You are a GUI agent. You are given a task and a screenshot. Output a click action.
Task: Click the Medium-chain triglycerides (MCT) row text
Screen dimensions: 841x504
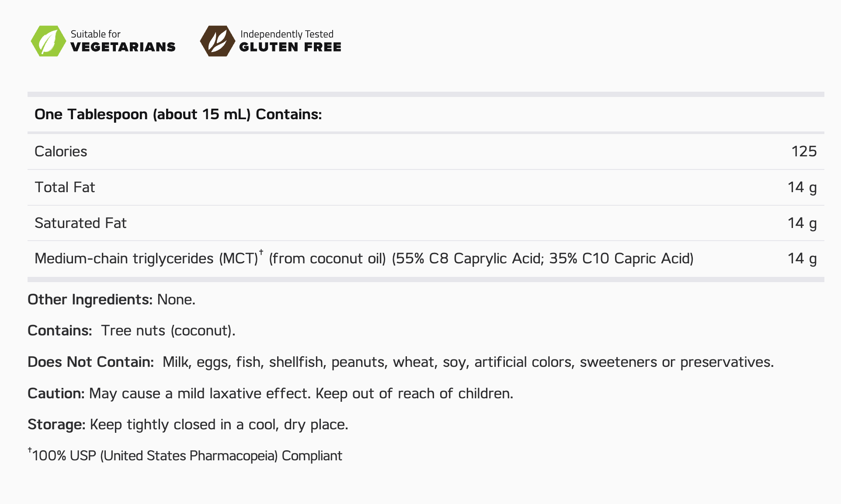[x=364, y=259]
